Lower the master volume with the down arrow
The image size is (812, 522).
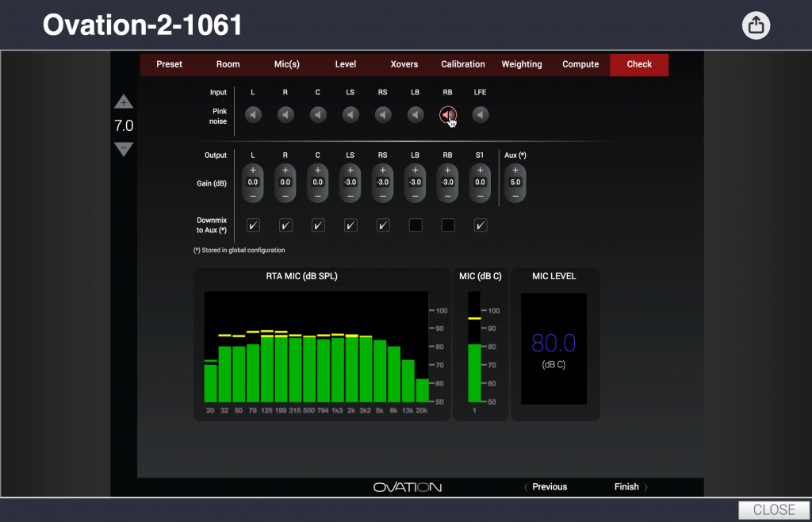click(x=124, y=149)
